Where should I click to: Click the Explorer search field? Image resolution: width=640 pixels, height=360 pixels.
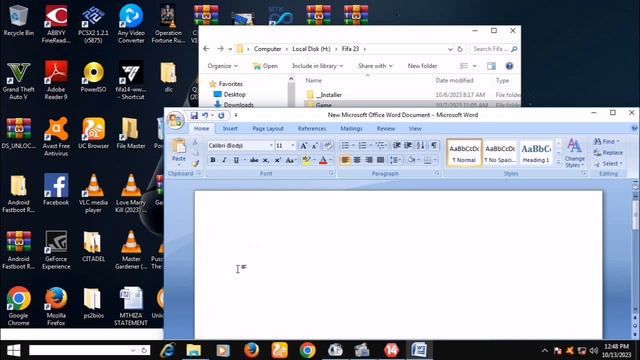click(494, 49)
